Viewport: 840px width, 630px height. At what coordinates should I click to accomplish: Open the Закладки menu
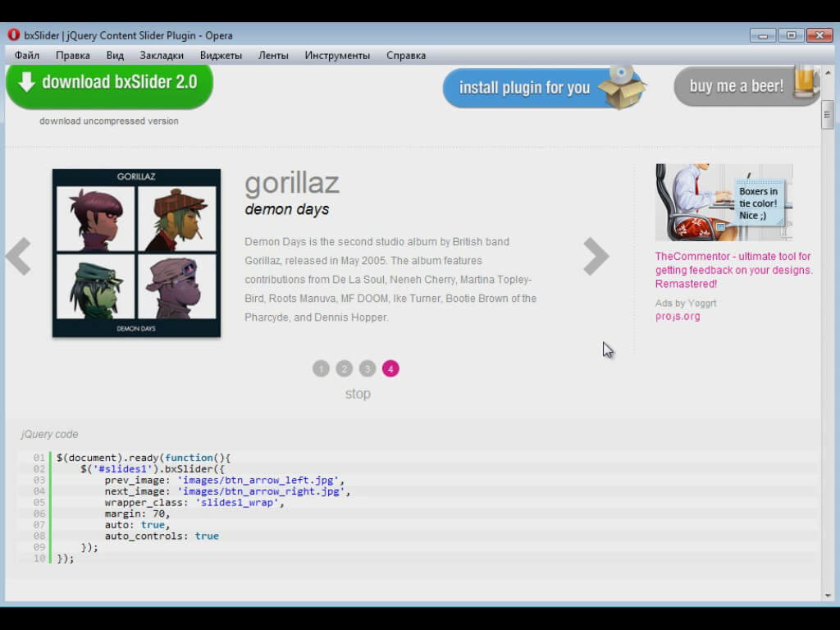point(162,55)
